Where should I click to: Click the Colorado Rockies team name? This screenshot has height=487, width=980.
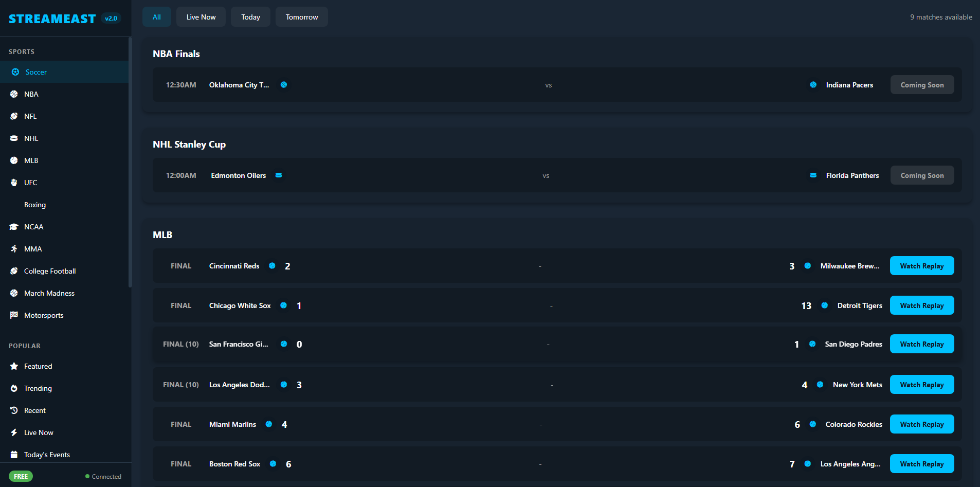pyautogui.click(x=854, y=424)
